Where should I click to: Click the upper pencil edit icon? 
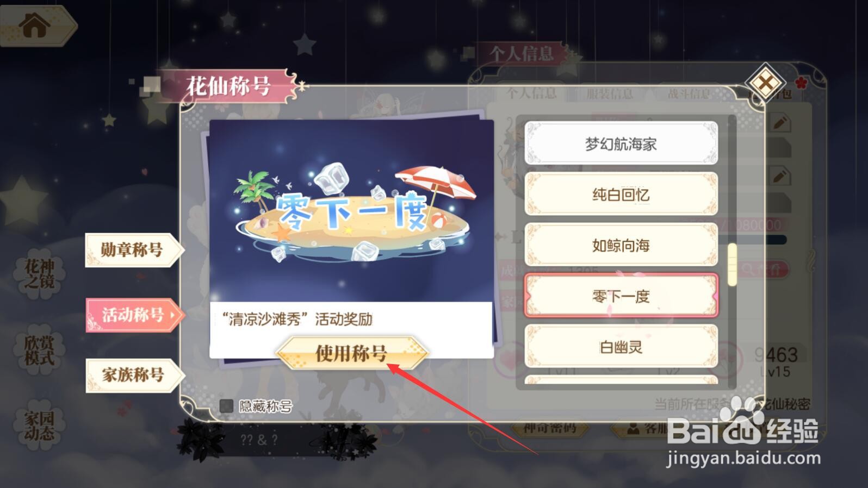[780, 122]
